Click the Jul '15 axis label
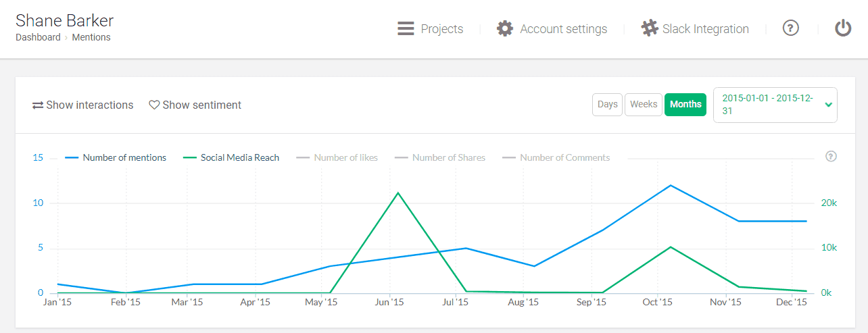The image size is (868, 333). coord(455,303)
